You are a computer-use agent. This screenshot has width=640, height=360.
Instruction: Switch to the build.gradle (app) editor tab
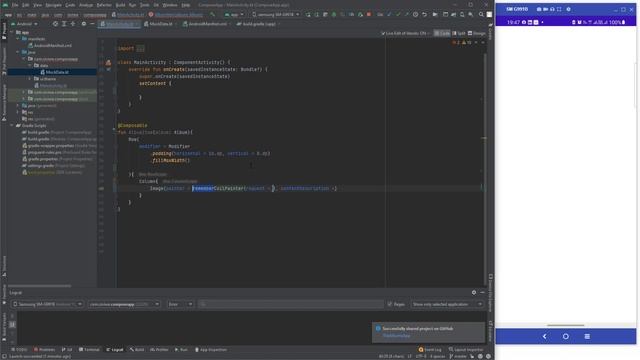tap(258, 24)
